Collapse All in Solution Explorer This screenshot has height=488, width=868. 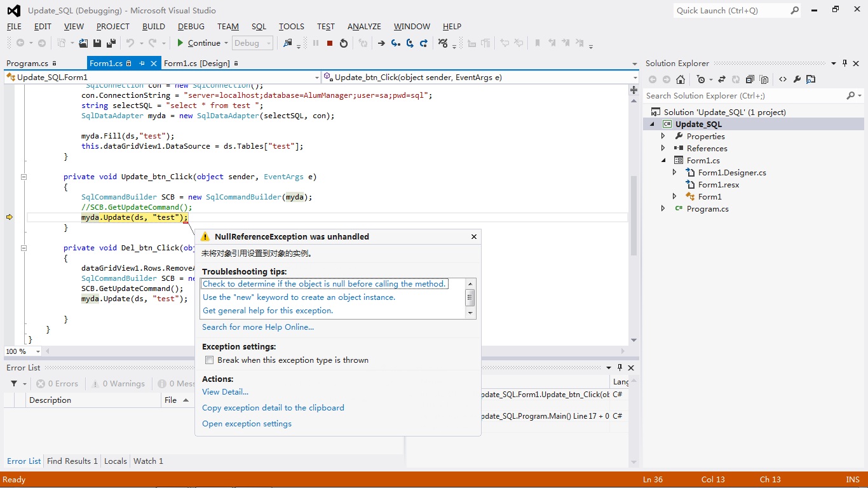point(750,79)
